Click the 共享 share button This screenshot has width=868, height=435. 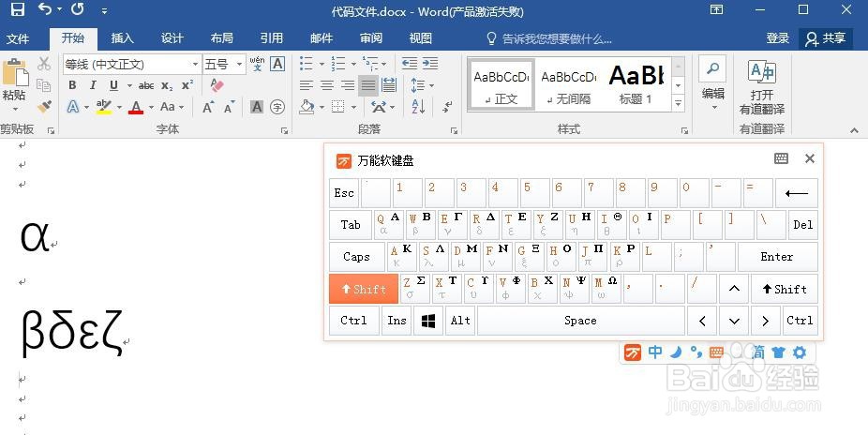pos(826,38)
